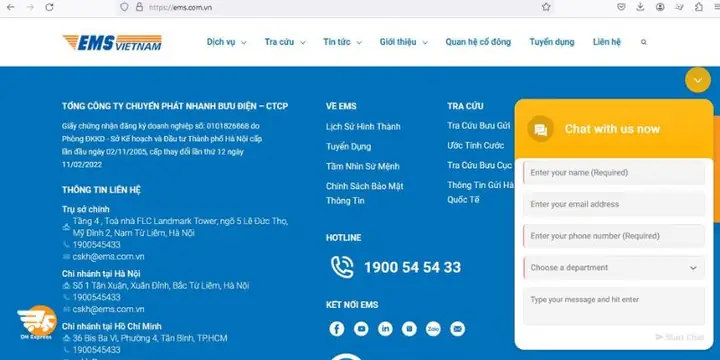The height and width of the screenshot is (360, 720).
Task: Open Chính Sách Bảo Mật Thông Tin link
Action: 365,193
